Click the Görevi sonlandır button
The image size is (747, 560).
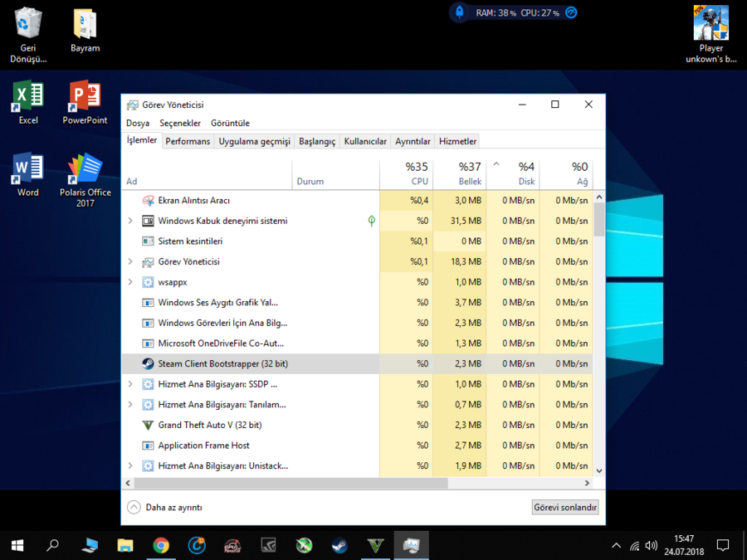click(565, 508)
